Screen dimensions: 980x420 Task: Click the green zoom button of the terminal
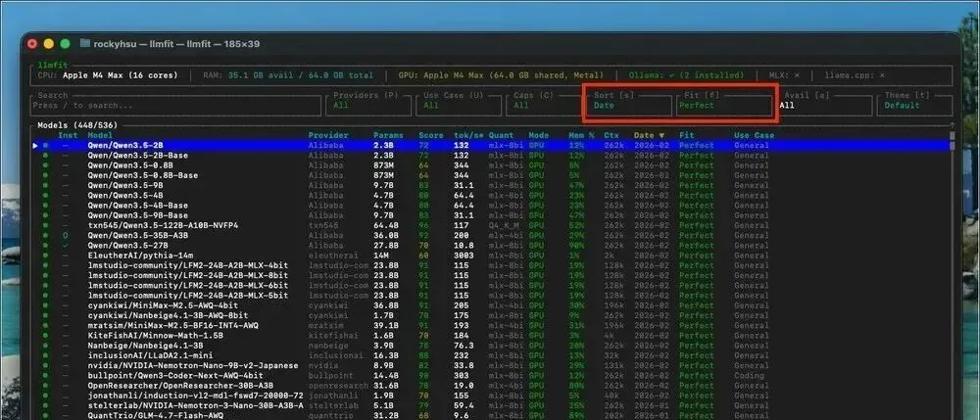point(65,44)
